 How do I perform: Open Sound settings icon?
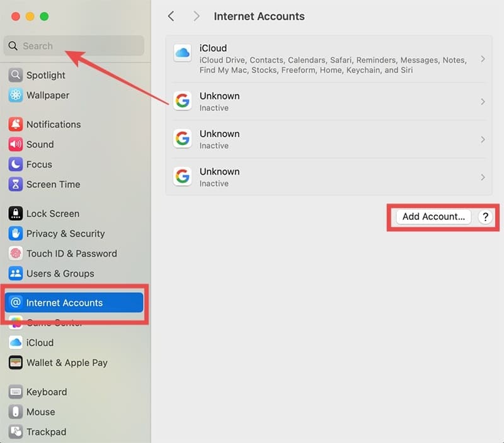pos(16,144)
